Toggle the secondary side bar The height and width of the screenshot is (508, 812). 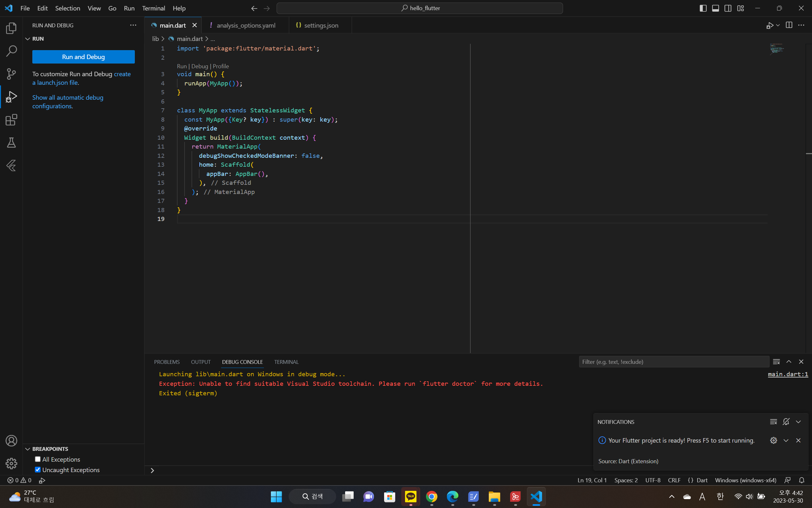tap(728, 8)
